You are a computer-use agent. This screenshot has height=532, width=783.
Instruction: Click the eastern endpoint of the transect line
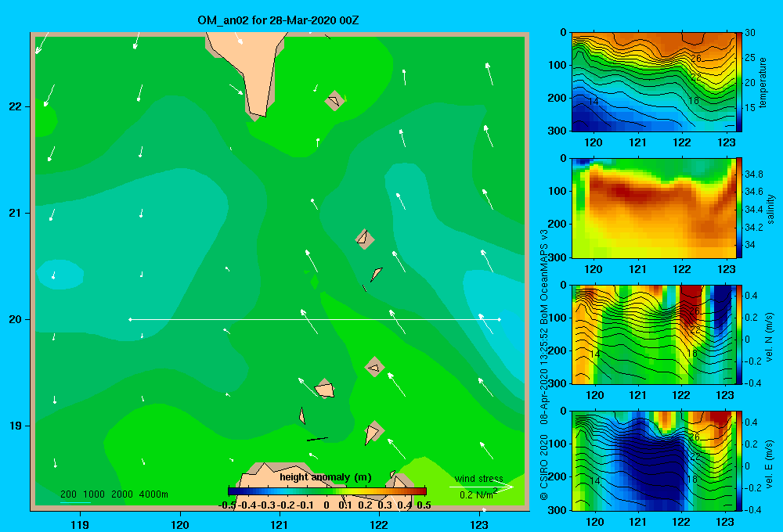pos(500,319)
